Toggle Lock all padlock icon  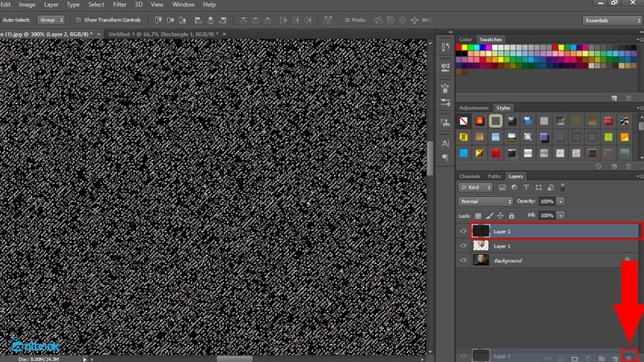(x=511, y=216)
